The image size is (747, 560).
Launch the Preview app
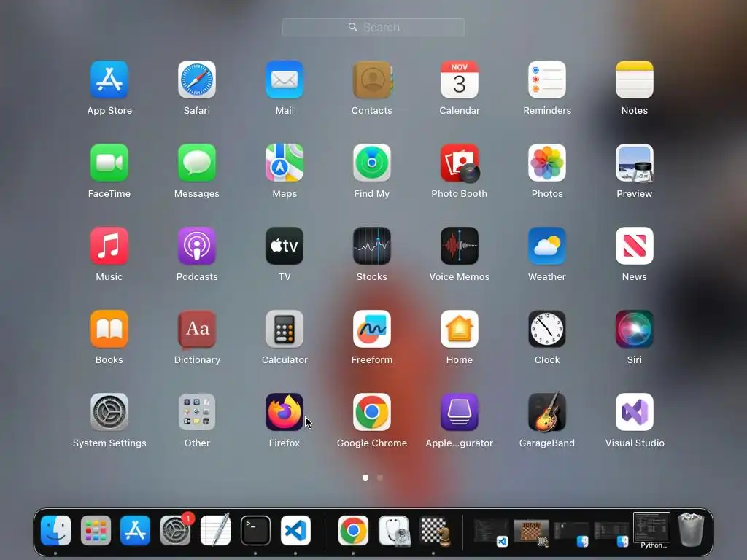(x=635, y=163)
